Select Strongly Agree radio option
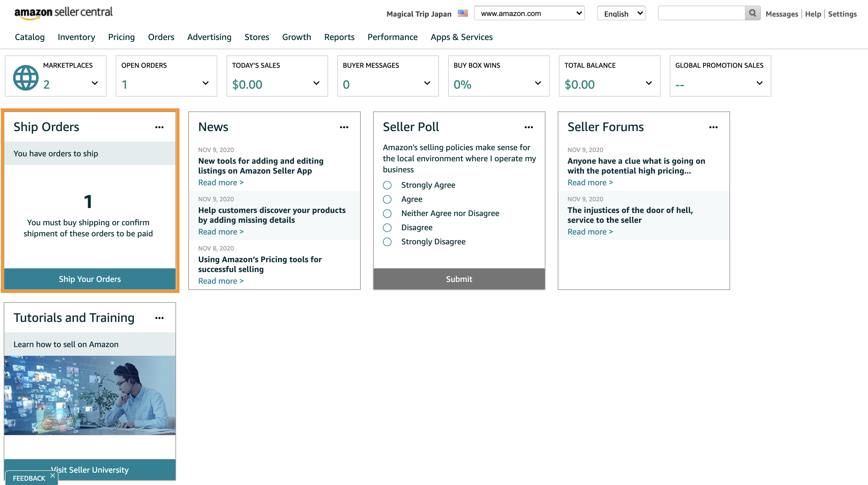The width and height of the screenshot is (868, 485). pyautogui.click(x=387, y=185)
